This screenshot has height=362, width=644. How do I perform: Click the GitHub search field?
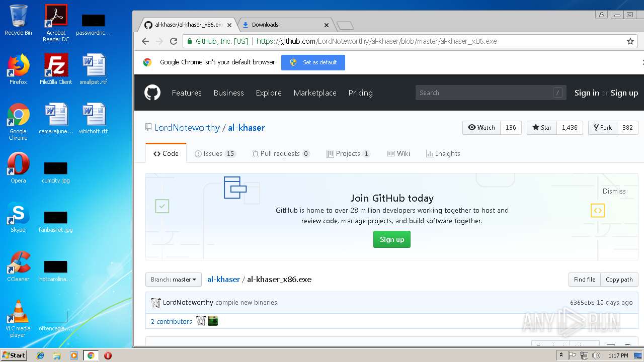[x=491, y=93]
